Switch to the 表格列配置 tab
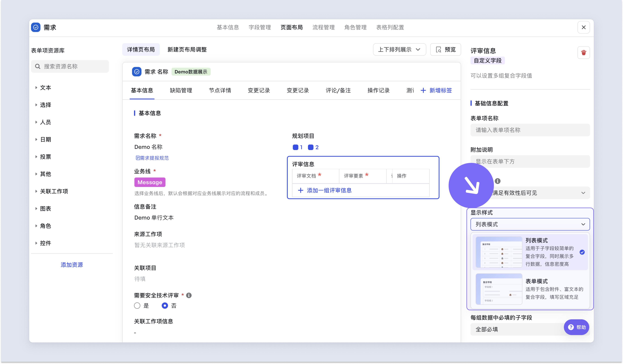This screenshot has height=364, width=623. click(390, 27)
